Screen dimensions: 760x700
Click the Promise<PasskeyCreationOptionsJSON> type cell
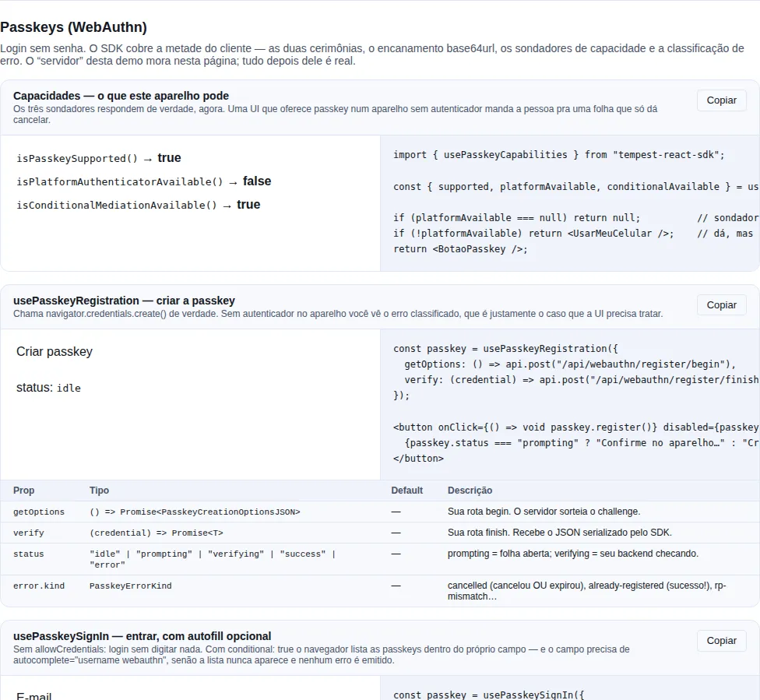(195, 512)
